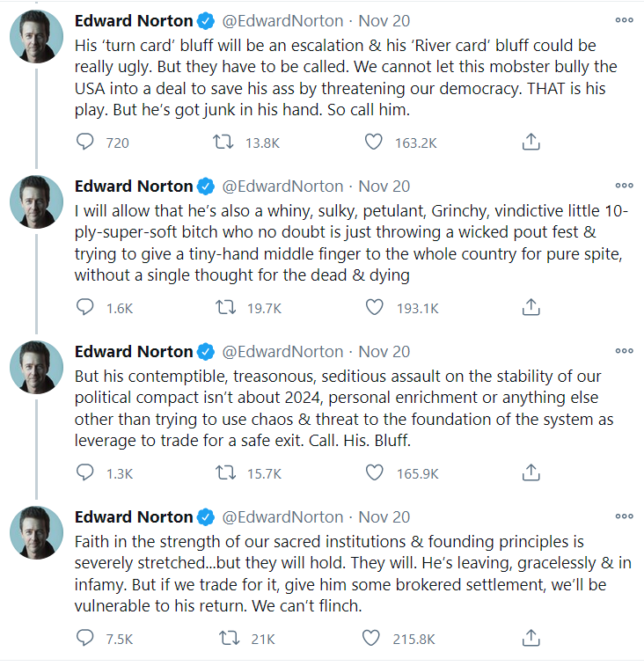
Task: Like the tweet with 193.1K likes
Action: [374, 307]
